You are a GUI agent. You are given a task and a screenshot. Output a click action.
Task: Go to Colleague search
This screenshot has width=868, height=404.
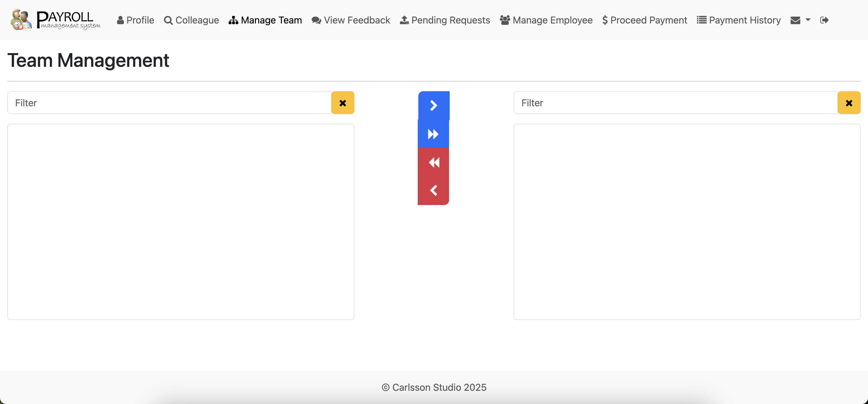pos(191,20)
